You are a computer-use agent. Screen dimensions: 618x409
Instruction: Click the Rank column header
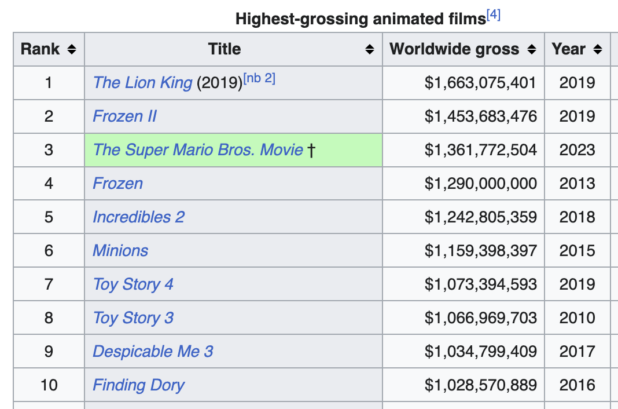(40, 49)
